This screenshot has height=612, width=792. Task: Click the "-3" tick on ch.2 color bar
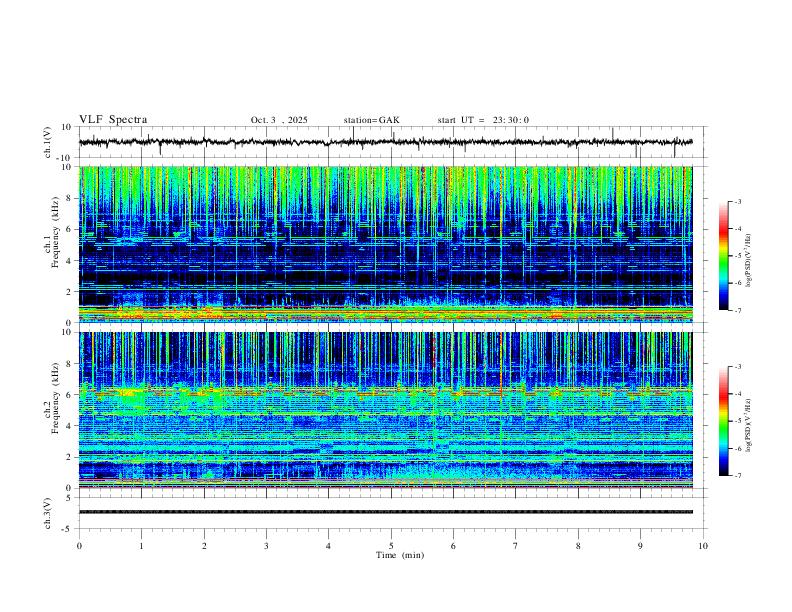pyautogui.click(x=738, y=367)
